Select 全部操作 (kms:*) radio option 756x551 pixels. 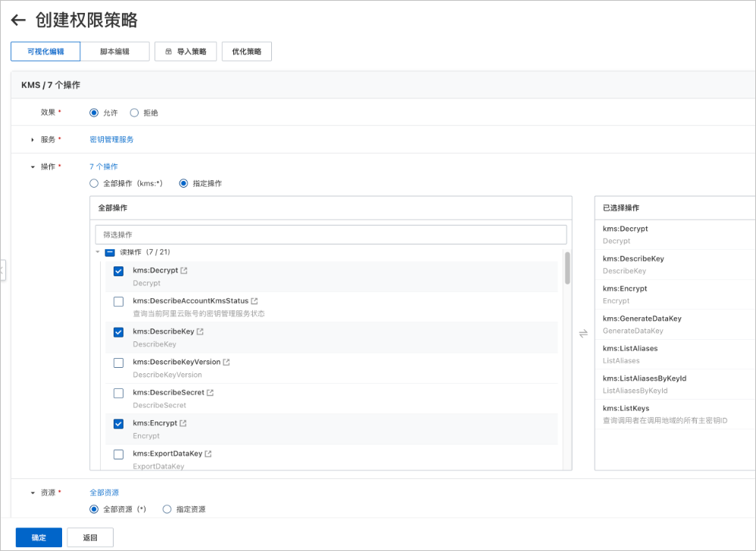coord(94,183)
